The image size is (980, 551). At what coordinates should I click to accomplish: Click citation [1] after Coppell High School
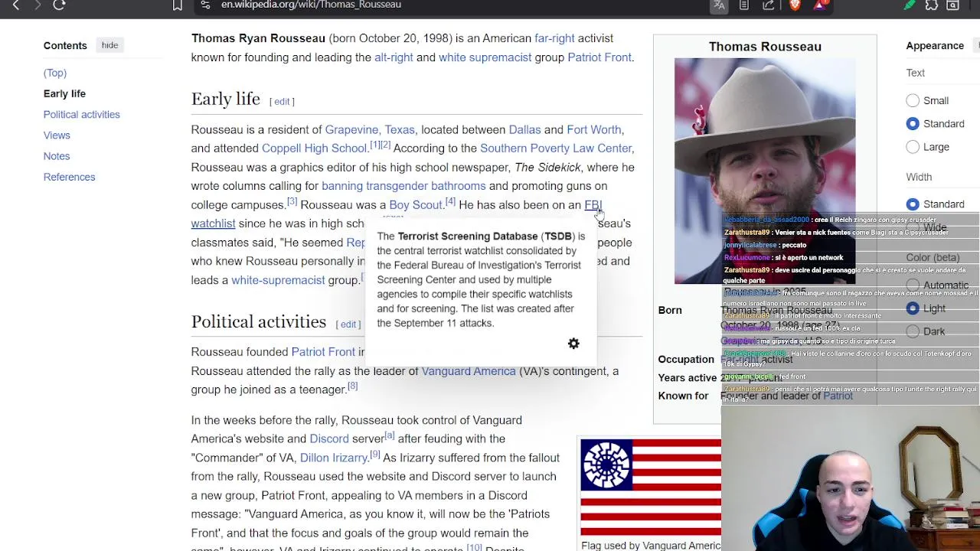tap(374, 145)
